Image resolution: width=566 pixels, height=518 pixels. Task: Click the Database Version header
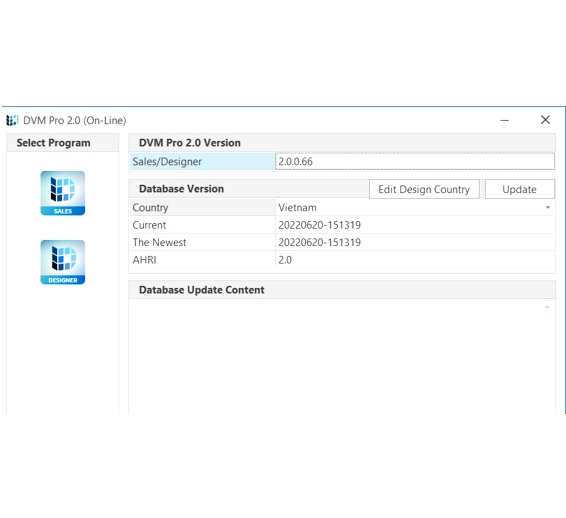click(182, 189)
